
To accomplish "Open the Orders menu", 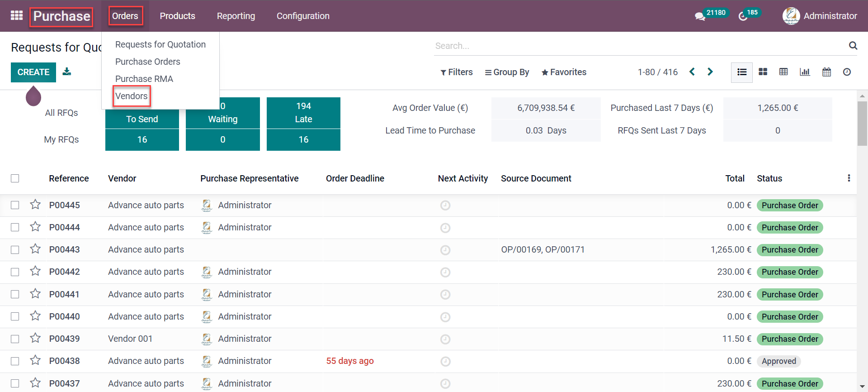I will pos(125,16).
